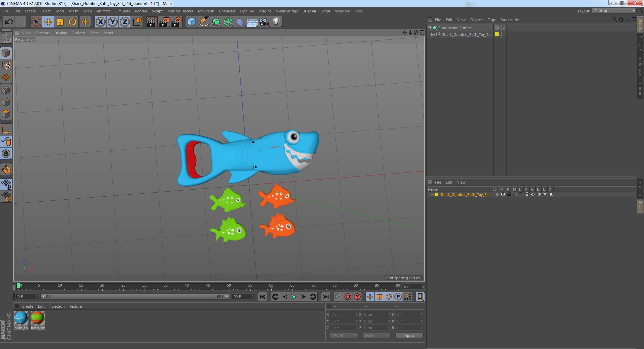Viewport: 644px width, 349px height.
Task: Click the Undo arrow icon
Action: (x=9, y=22)
